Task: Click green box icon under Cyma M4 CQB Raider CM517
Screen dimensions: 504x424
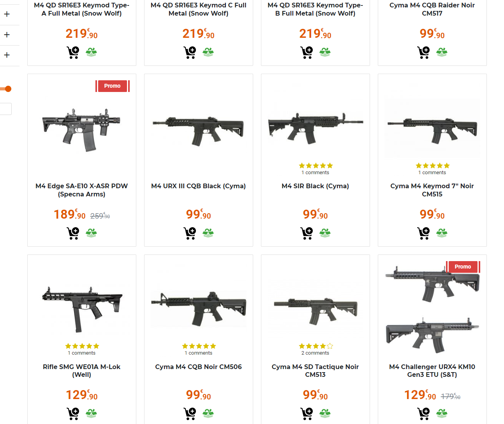Action: coord(442,52)
